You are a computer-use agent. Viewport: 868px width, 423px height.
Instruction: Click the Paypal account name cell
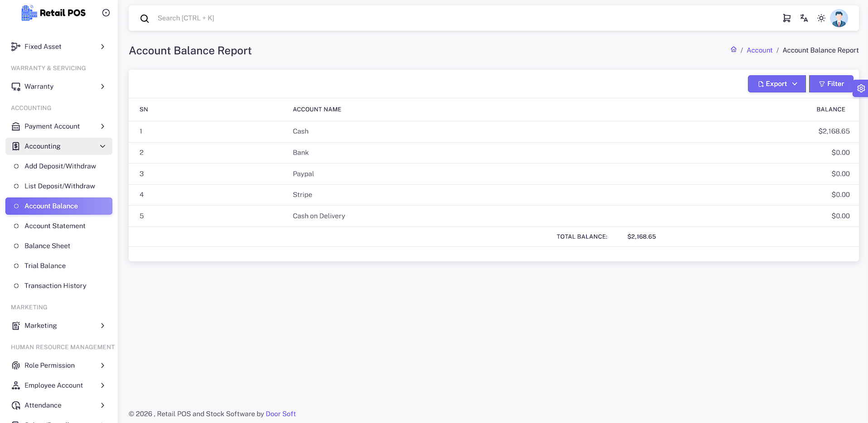point(303,174)
